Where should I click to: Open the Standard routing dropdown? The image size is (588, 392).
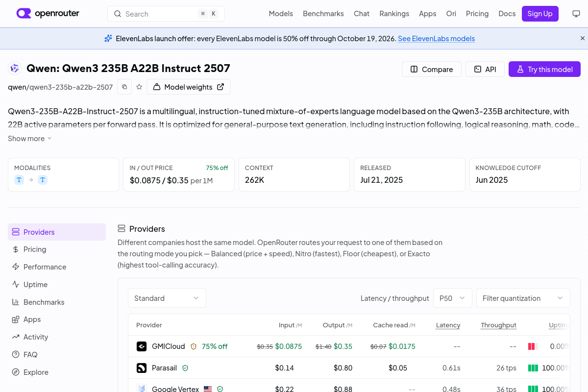(167, 298)
